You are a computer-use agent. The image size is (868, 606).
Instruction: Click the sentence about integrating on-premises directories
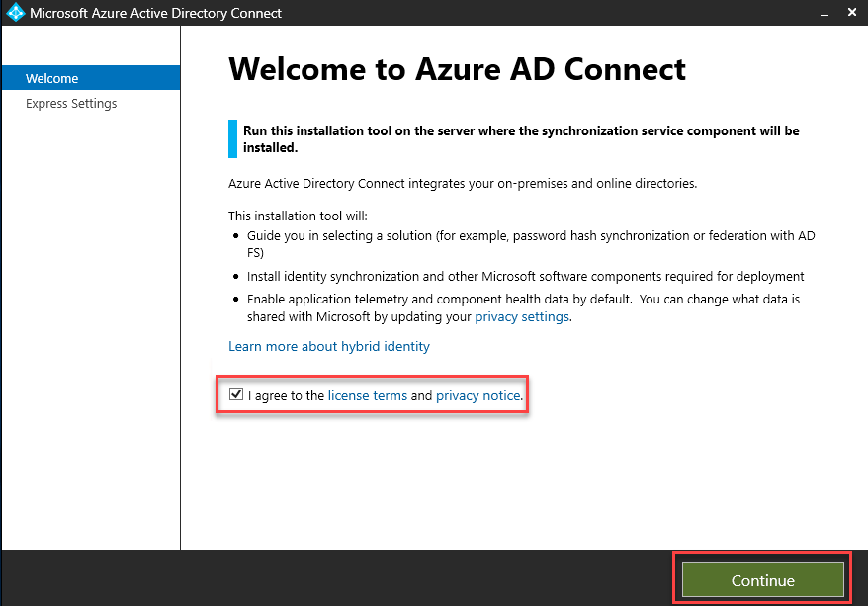(x=463, y=183)
